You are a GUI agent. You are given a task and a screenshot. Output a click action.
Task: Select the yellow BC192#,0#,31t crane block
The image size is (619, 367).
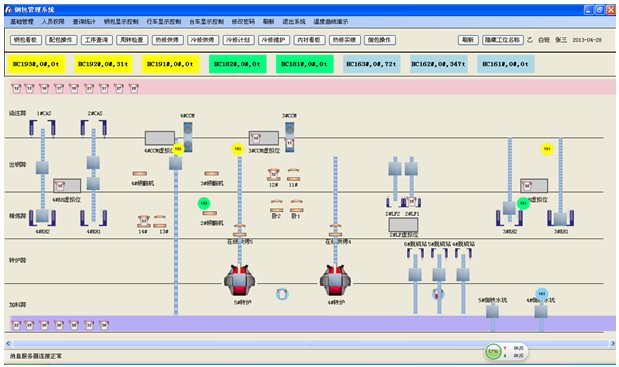(103, 64)
